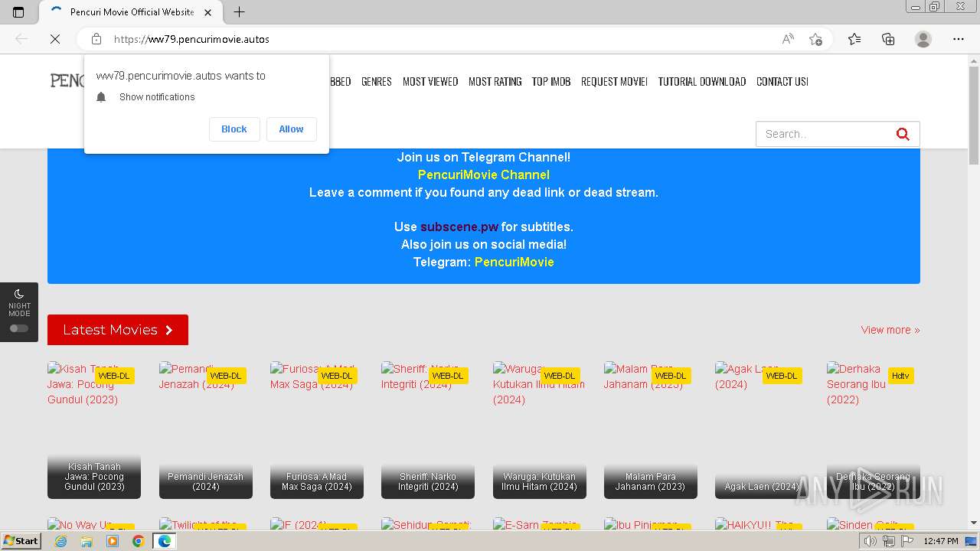Block notifications from the site
Screen dimensions: 980x551
234,129
